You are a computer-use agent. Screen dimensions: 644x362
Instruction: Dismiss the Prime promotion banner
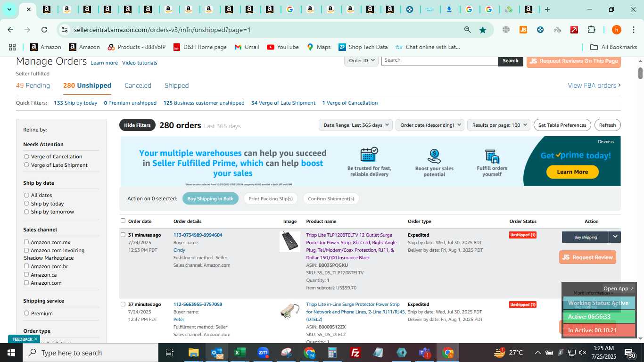[x=606, y=141]
